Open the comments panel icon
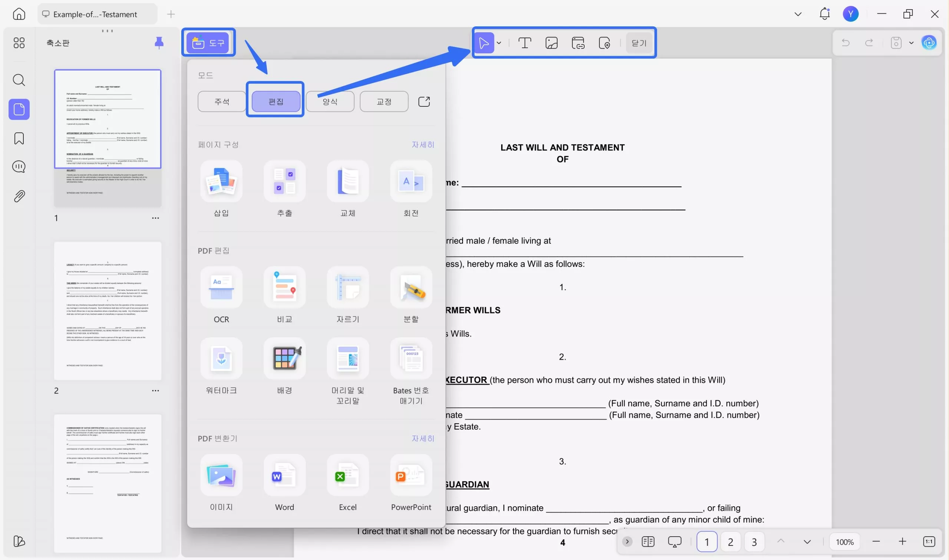The width and height of the screenshot is (949, 560). tap(19, 166)
